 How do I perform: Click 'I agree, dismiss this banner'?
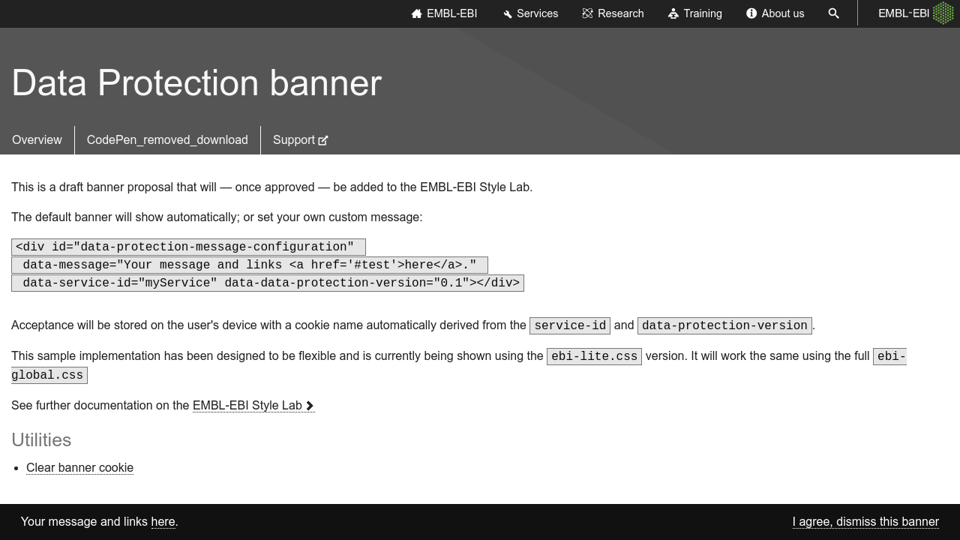865,522
